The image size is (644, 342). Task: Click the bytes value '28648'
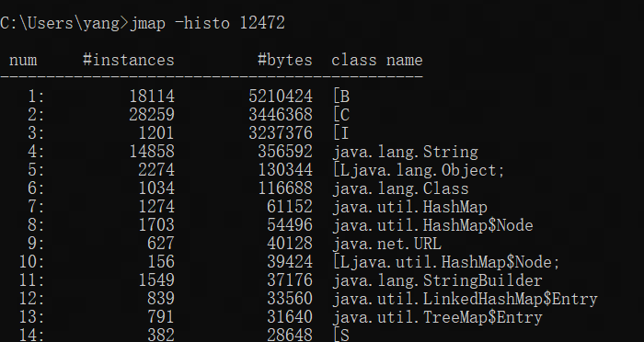tap(290, 335)
